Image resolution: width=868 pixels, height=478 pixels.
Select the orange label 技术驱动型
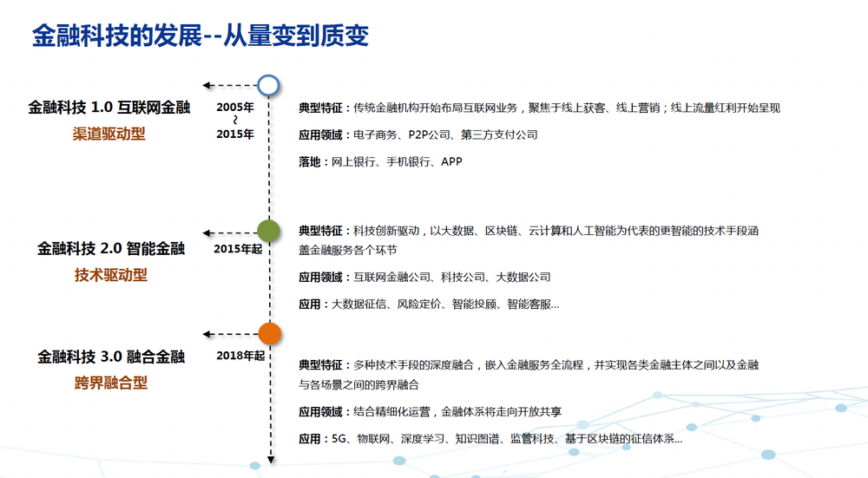point(111,275)
